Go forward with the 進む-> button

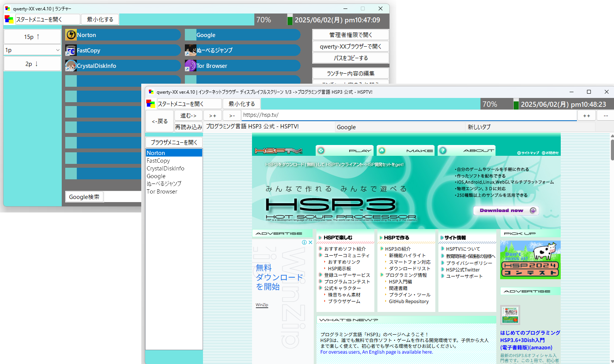click(188, 115)
